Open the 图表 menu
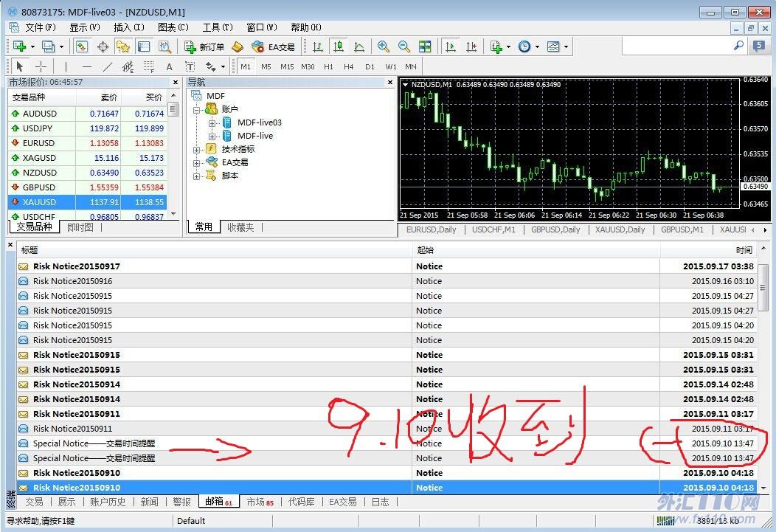Screen dimensions: 776x532 tap(173, 27)
